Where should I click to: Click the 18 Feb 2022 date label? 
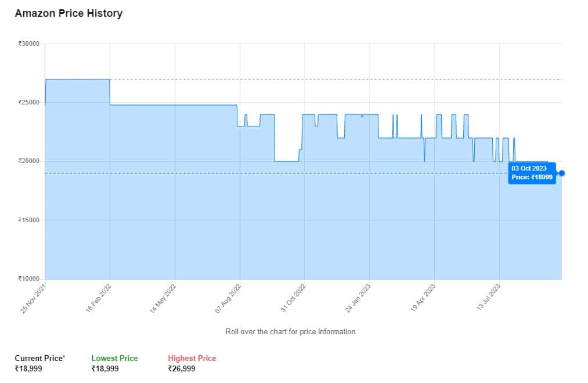(x=99, y=298)
